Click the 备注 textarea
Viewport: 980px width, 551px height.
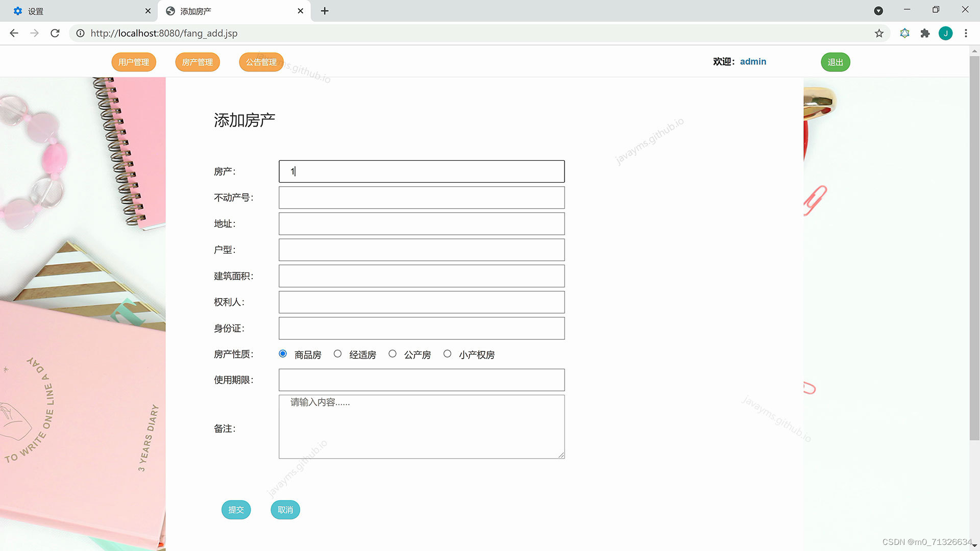tap(422, 427)
